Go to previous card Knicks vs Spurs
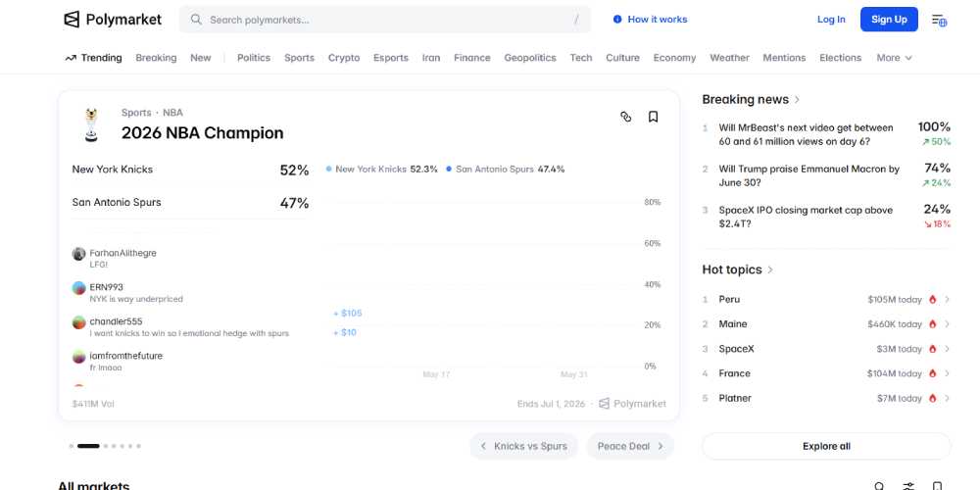Screen dimensions: 980x490 coord(523,446)
